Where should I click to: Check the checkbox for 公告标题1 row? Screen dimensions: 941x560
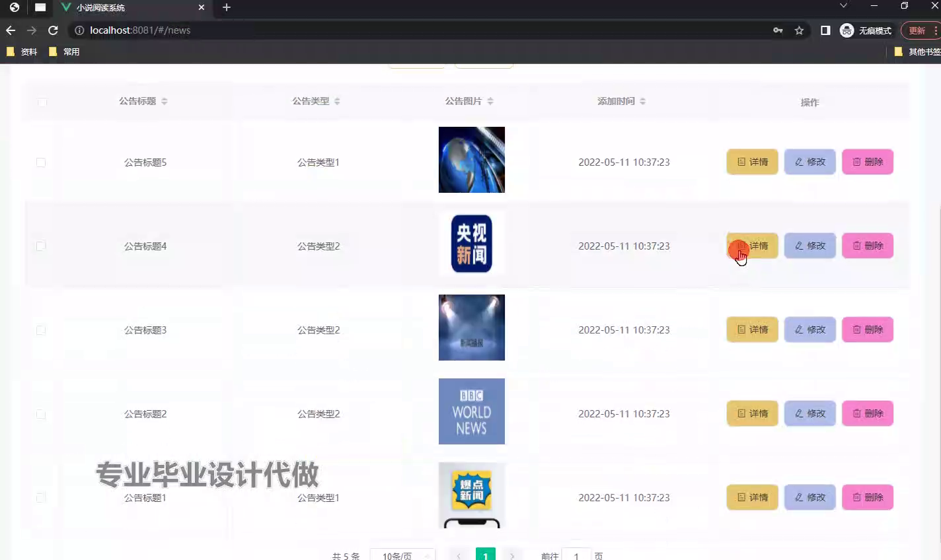(41, 498)
